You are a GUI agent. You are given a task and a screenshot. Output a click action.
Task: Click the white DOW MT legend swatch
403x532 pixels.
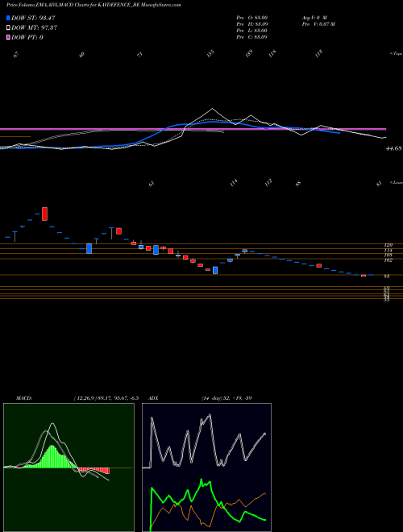8,28
